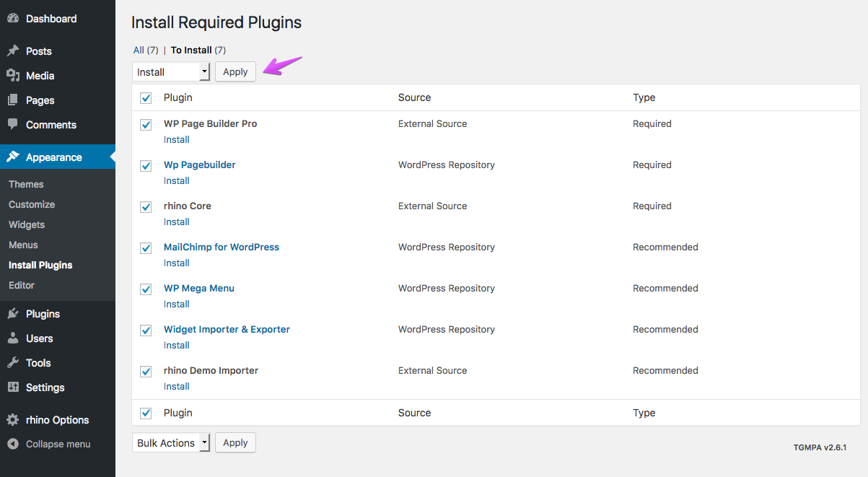Click Install link under Wp Pagebuilder
Viewport: 868px width, 477px height.
177,181
